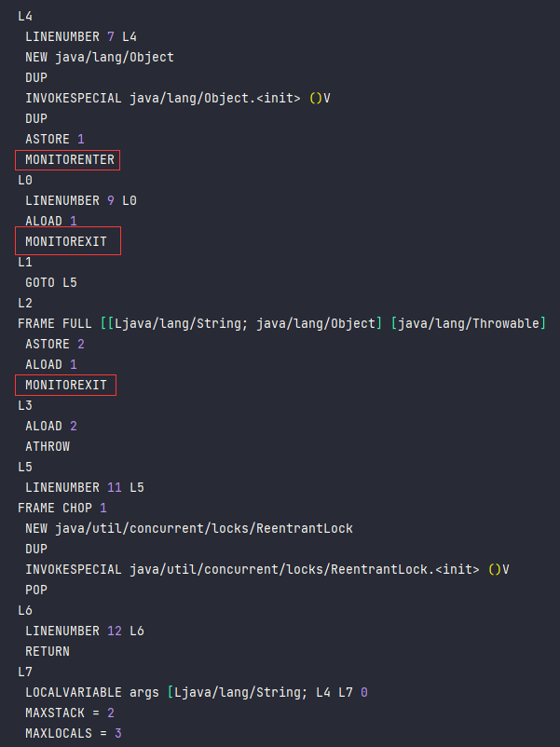560x747 pixels.
Task: Click the ASTORE 1 instruction
Action: pos(55,139)
